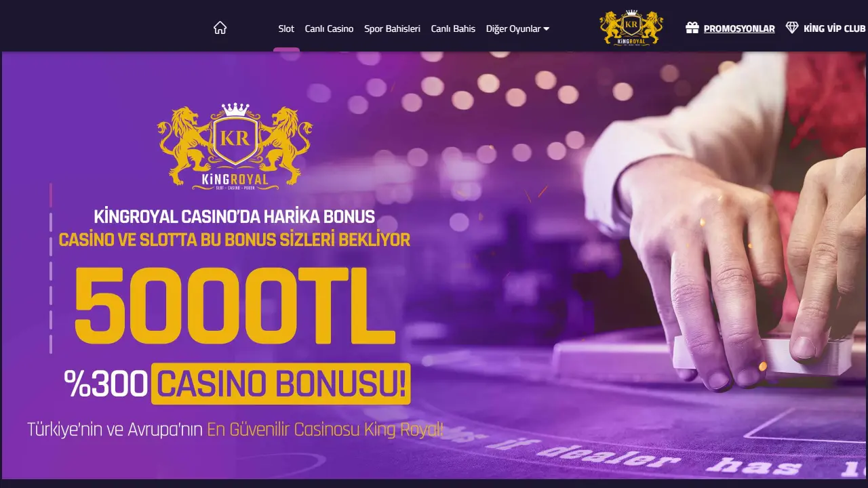Click the gift icon beside Promosyonlar
Viewport: 868px width, 488px height.
[x=692, y=28]
